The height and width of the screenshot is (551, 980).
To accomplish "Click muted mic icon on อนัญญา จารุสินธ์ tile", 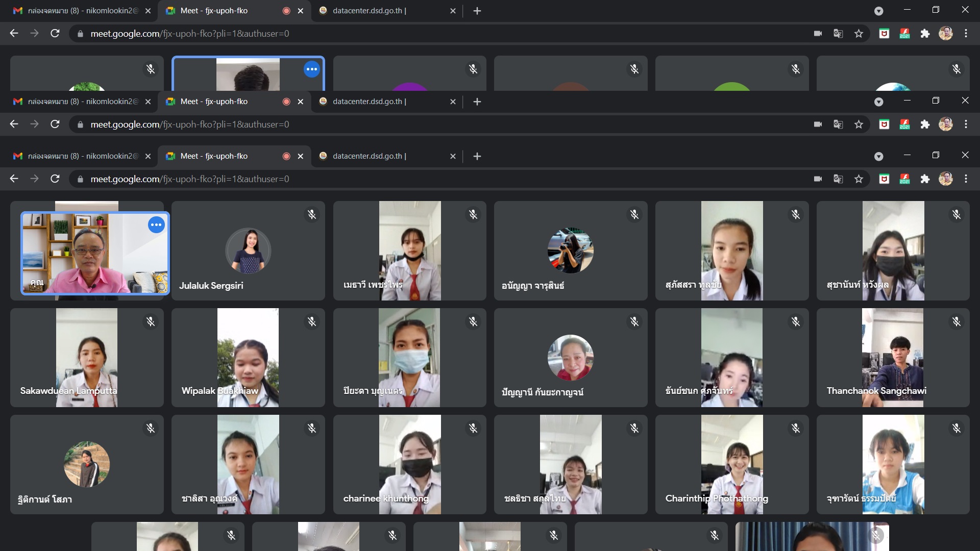I will [634, 215].
